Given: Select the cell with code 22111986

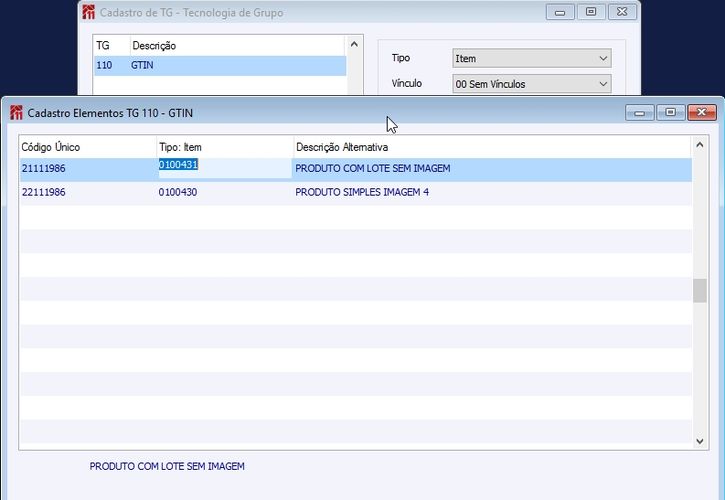Looking at the screenshot, I should pos(43,192).
